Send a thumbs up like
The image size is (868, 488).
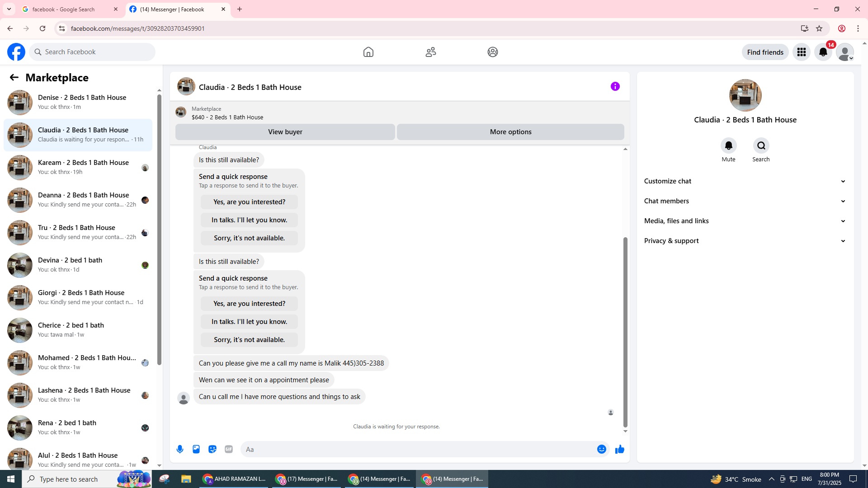619,449
